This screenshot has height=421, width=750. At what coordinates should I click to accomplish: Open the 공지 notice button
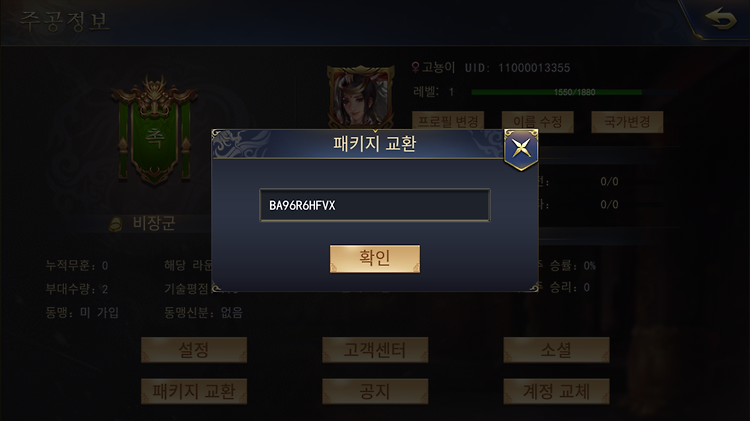375,391
